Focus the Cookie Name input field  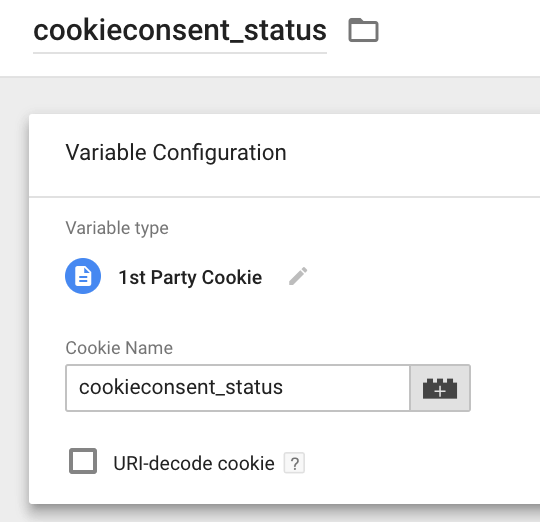(238, 388)
